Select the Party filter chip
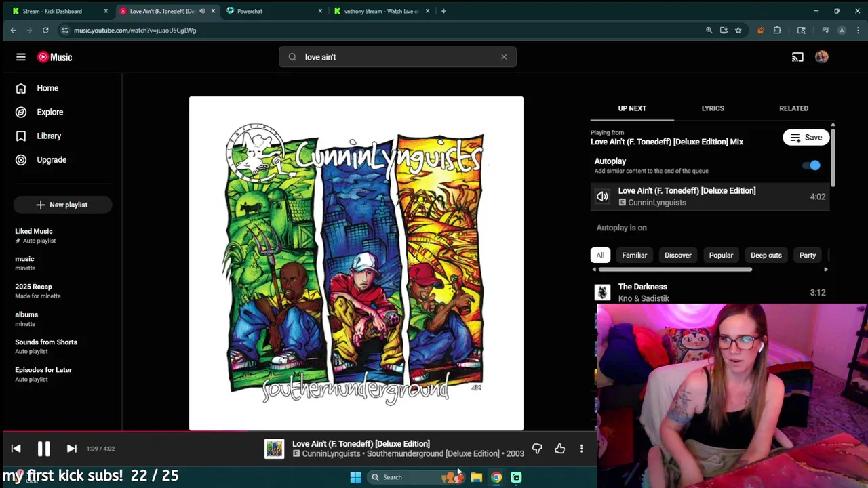 pos(807,255)
